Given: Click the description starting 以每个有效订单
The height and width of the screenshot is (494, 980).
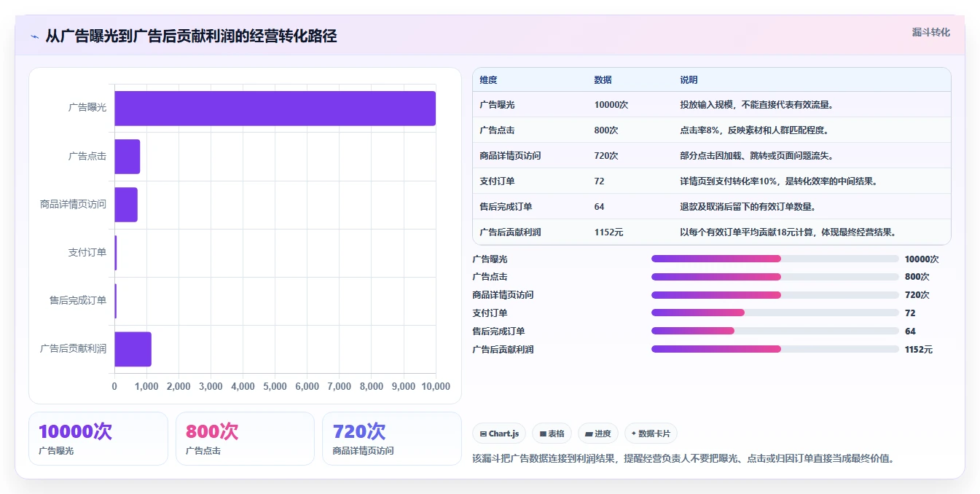Looking at the screenshot, I should 788,232.
